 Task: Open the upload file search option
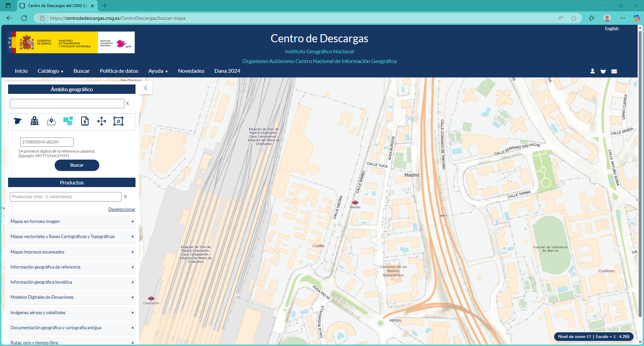pyautogui.click(x=85, y=121)
